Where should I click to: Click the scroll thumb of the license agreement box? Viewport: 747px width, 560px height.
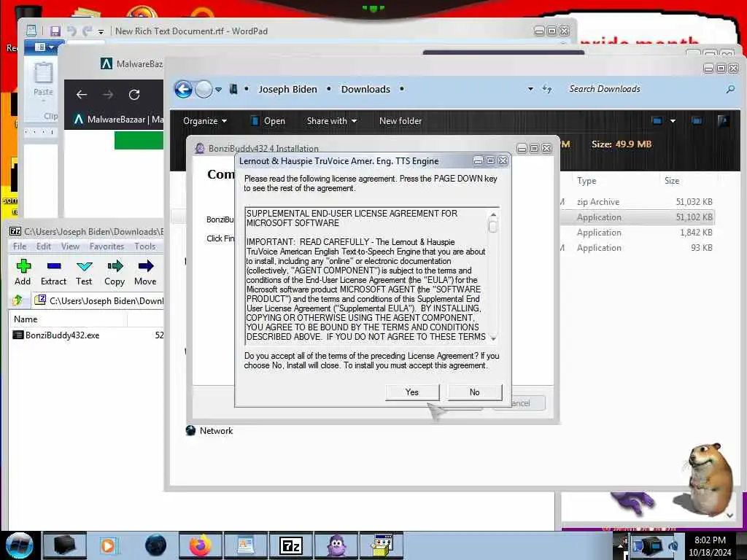[493, 227]
